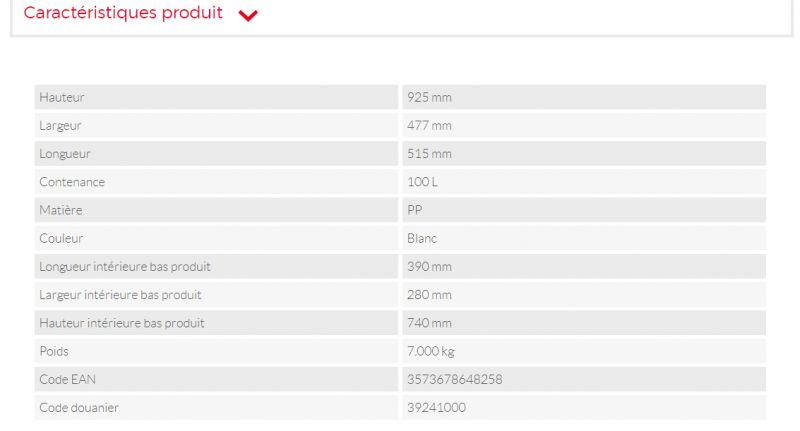The width and height of the screenshot is (800, 431).
Task: Click the 515 mm length value
Action: (x=429, y=154)
